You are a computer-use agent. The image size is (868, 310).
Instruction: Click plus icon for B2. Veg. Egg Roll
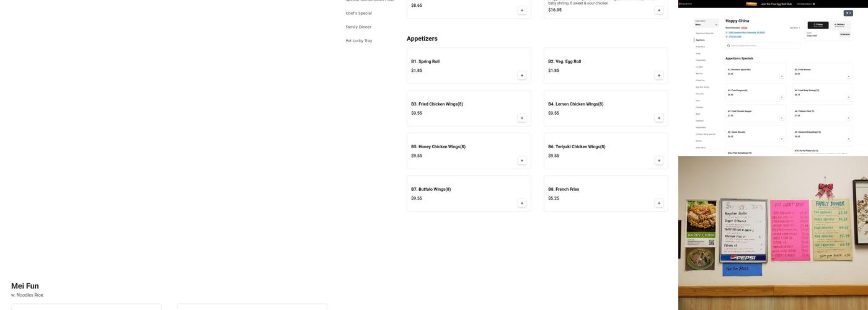pyautogui.click(x=658, y=76)
